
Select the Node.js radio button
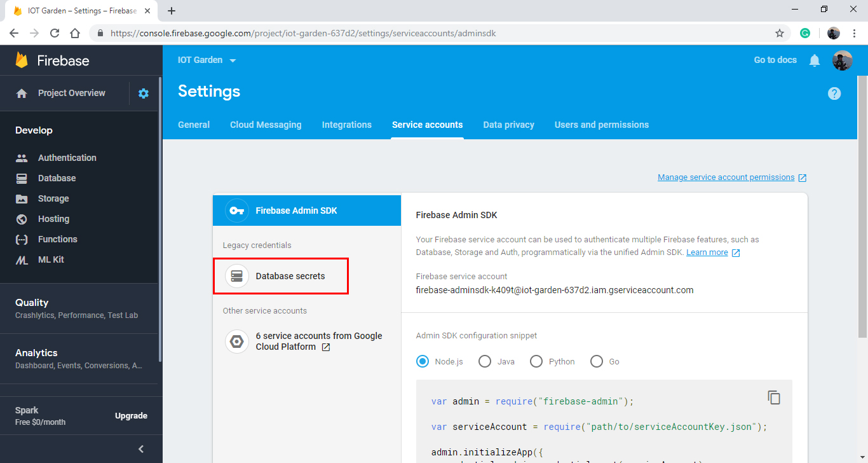[422, 361]
